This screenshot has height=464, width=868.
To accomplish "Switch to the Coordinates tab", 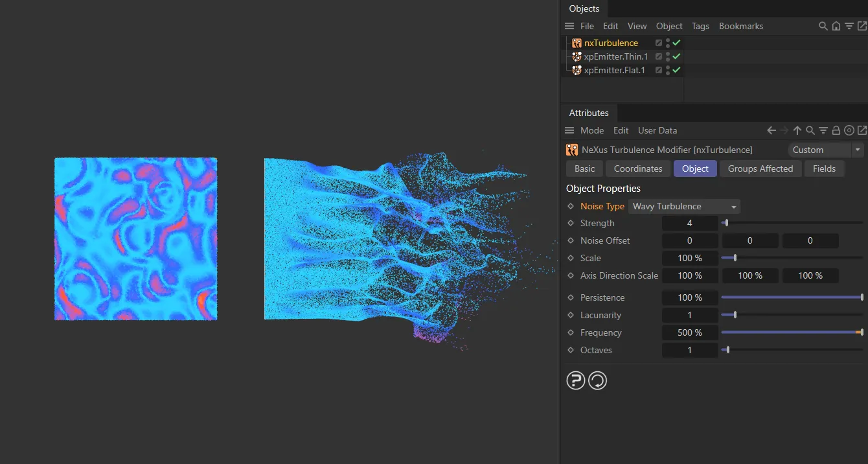I will (637, 168).
